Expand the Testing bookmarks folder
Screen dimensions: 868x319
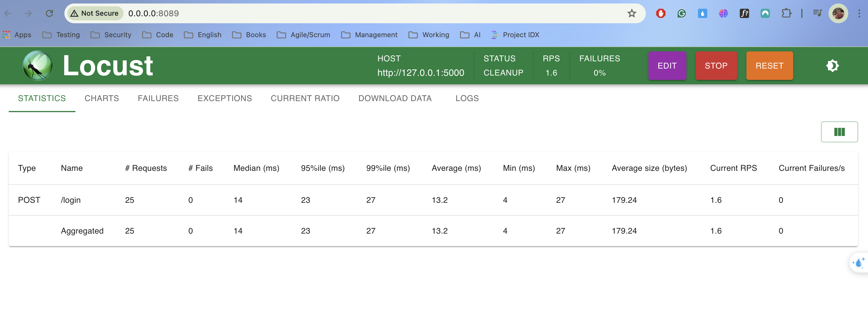[x=61, y=35]
